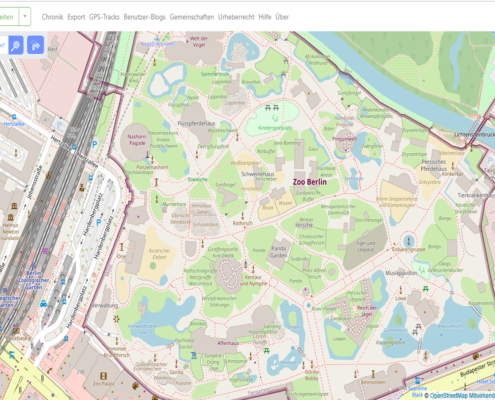Select Gemeinschaften in the header
495x400 pixels.
click(x=192, y=17)
